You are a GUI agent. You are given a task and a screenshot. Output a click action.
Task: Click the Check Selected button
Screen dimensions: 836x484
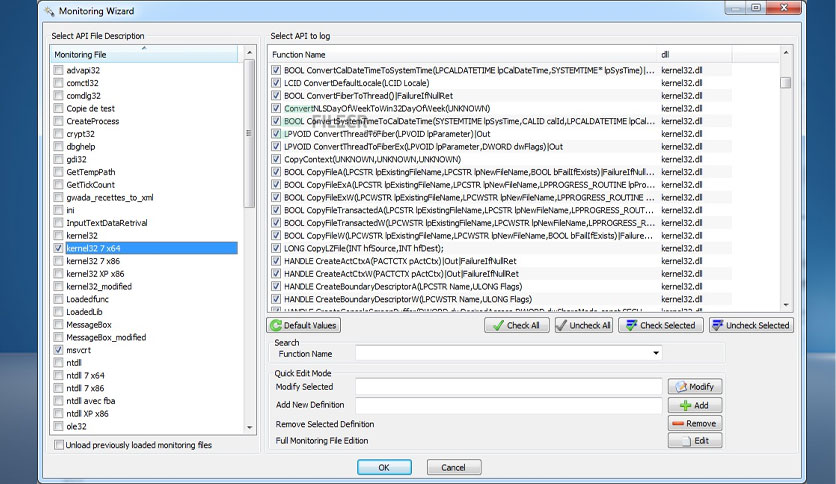click(x=661, y=325)
